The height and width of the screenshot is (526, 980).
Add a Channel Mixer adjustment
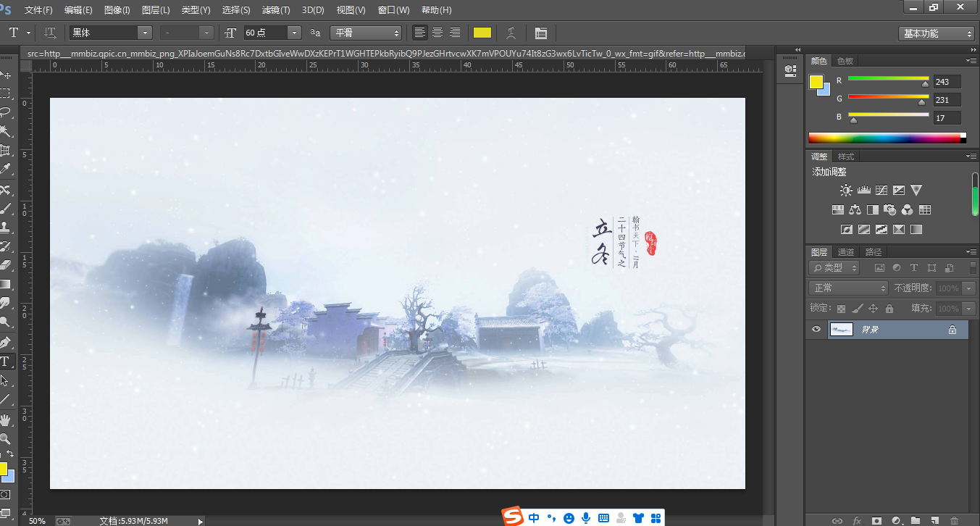tap(908, 210)
